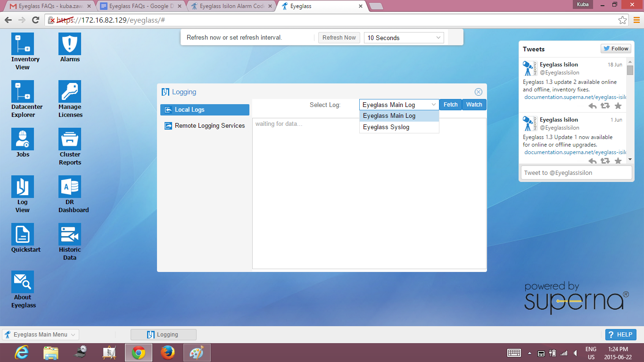The height and width of the screenshot is (362, 644).
Task: Follow the Tweets feed account
Action: [x=616, y=49]
